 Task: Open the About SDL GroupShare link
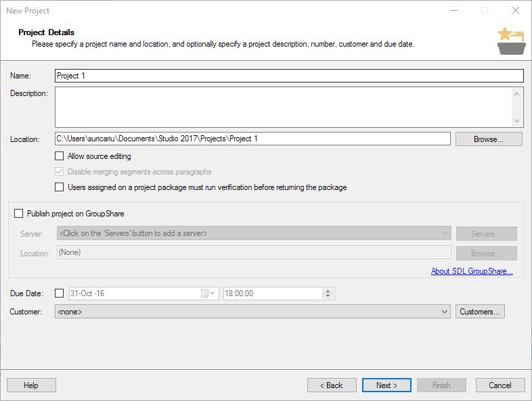tap(472, 271)
